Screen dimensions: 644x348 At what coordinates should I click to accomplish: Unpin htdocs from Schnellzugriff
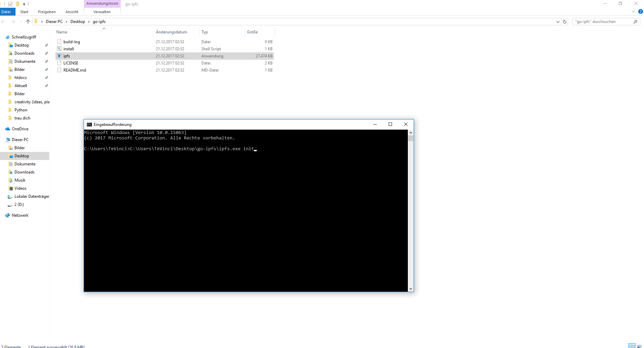tap(46, 77)
